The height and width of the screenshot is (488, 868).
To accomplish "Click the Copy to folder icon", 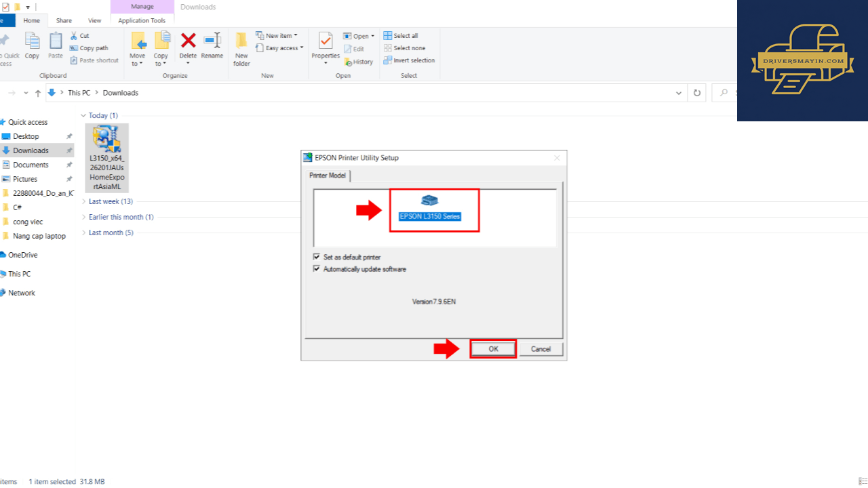I will click(161, 41).
